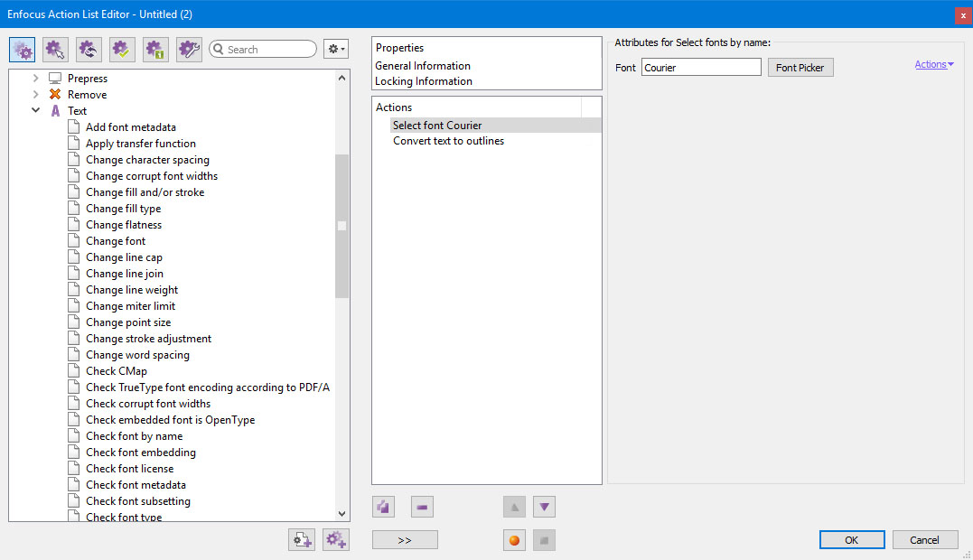Select 'Apply transfer function' action
973x560 pixels.
(141, 144)
